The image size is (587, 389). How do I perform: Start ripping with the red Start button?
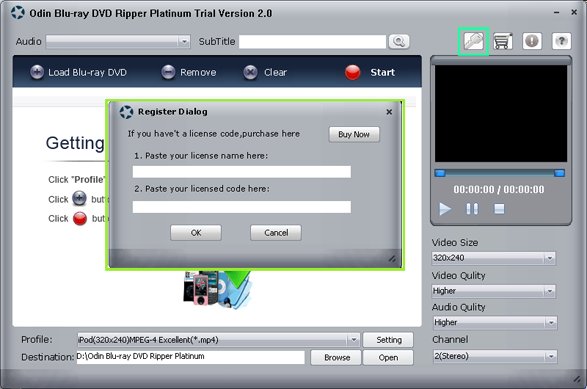pos(370,72)
